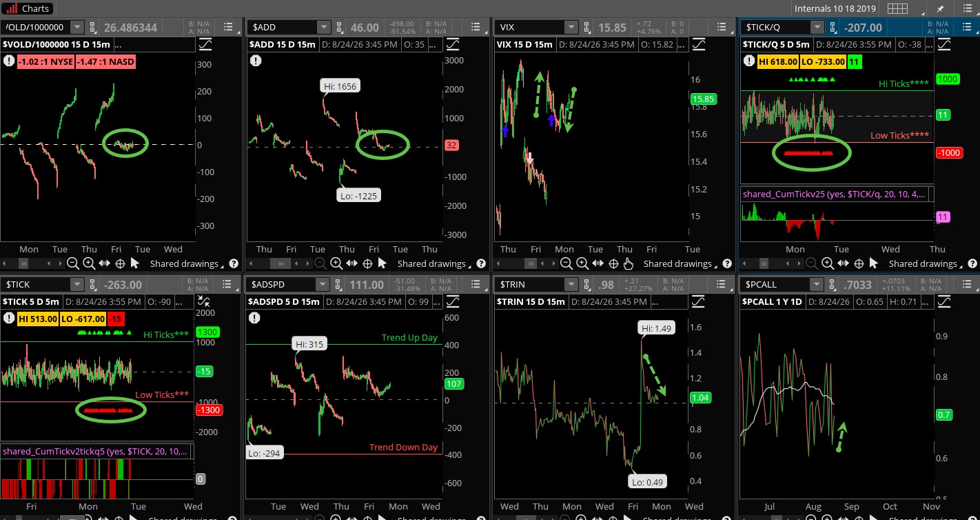Click the $TRIN symbol input field
The width and height of the screenshot is (980, 520).
pos(529,285)
